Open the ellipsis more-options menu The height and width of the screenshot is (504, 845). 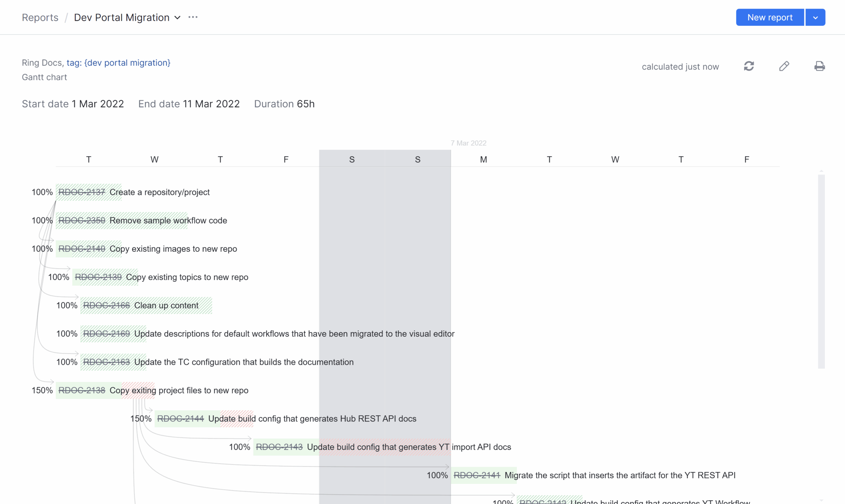(x=192, y=17)
